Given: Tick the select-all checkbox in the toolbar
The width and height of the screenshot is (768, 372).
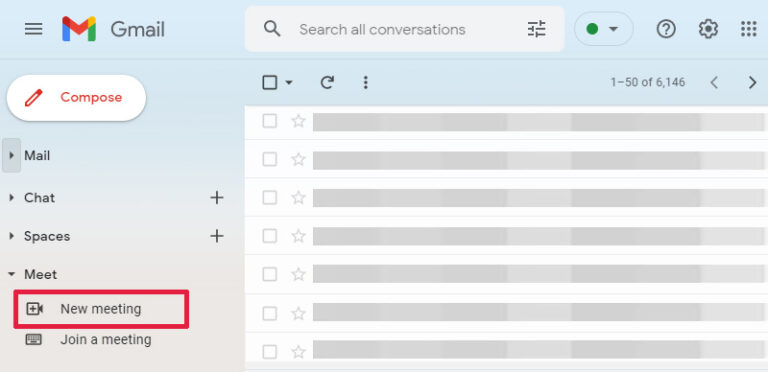Looking at the screenshot, I should (270, 82).
